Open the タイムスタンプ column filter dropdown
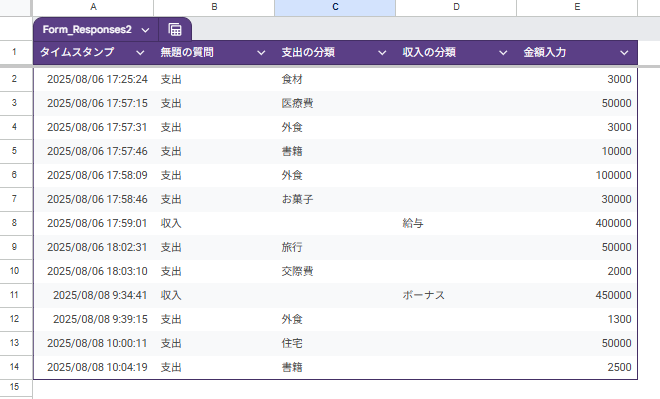Screen dimensions: 660x399 click(x=140, y=53)
